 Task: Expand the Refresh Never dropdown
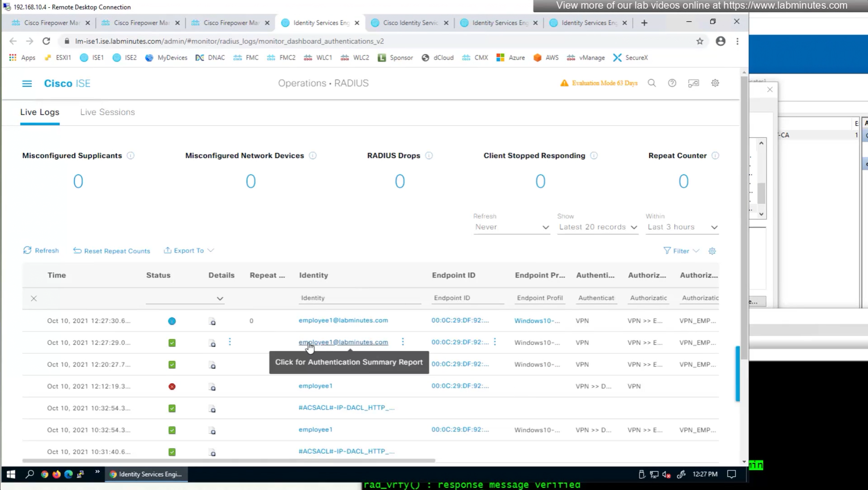click(511, 227)
